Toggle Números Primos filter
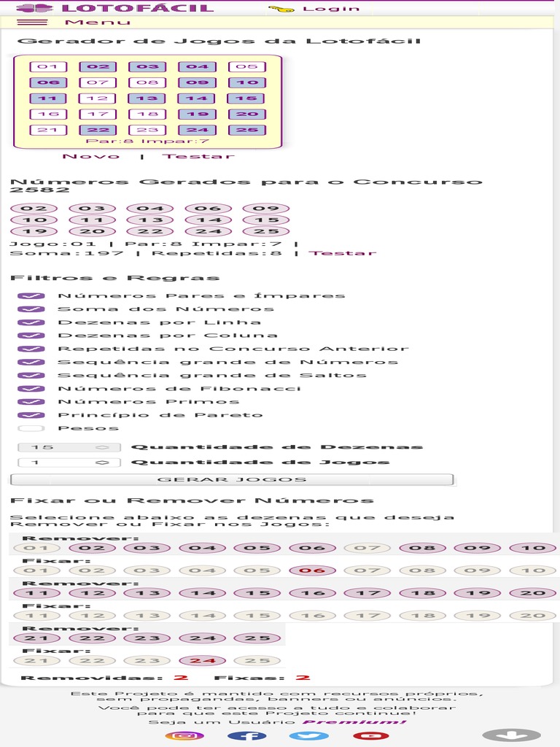Viewport: 560px width, 747px height. (x=31, y=402)
